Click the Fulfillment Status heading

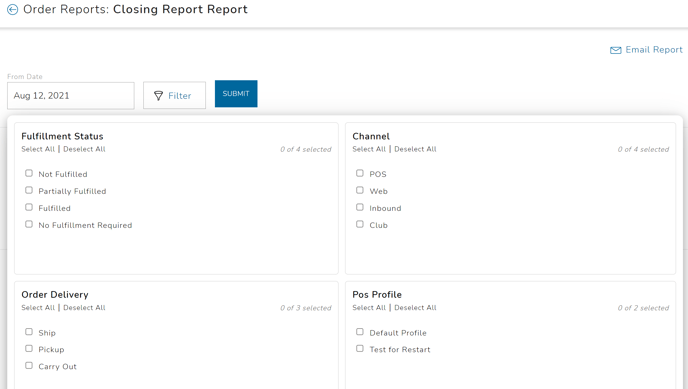[x=62, y=136]
